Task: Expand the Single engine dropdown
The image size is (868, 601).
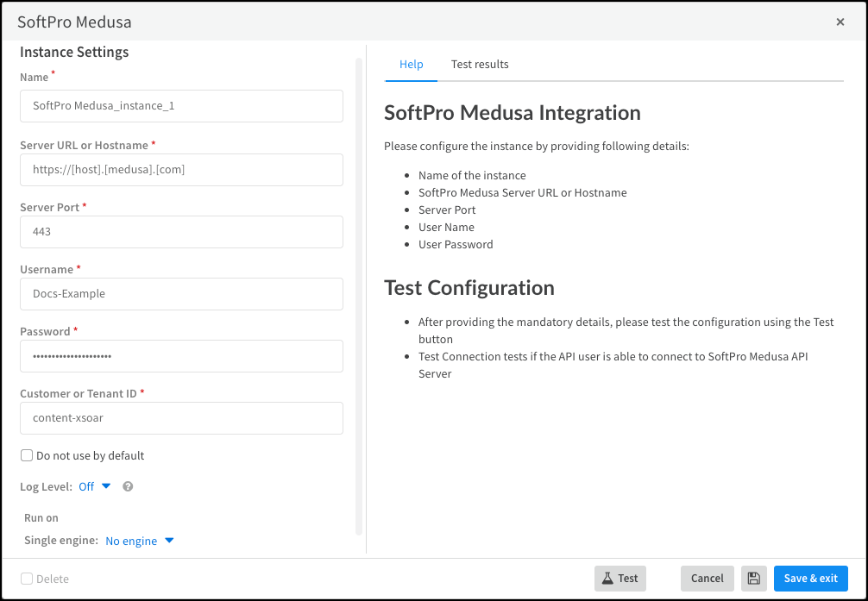Action: 139,541
